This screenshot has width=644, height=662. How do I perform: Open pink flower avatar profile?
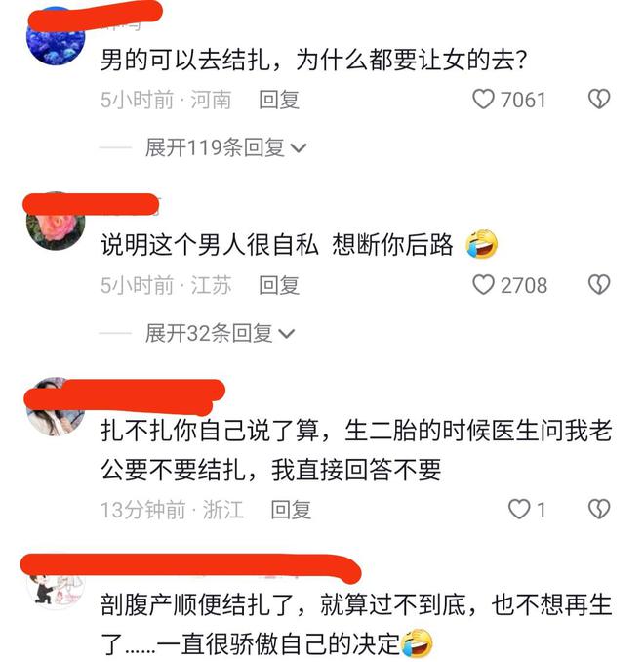coord(56,222)
